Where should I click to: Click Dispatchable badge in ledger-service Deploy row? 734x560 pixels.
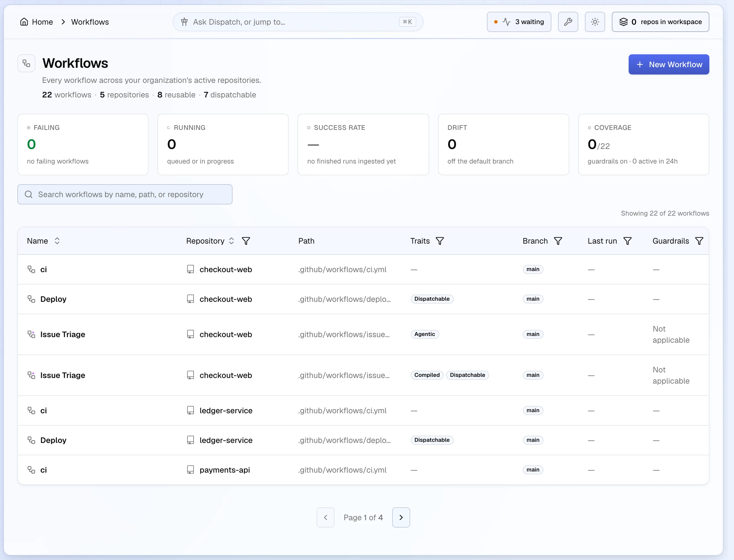[432, 440]
